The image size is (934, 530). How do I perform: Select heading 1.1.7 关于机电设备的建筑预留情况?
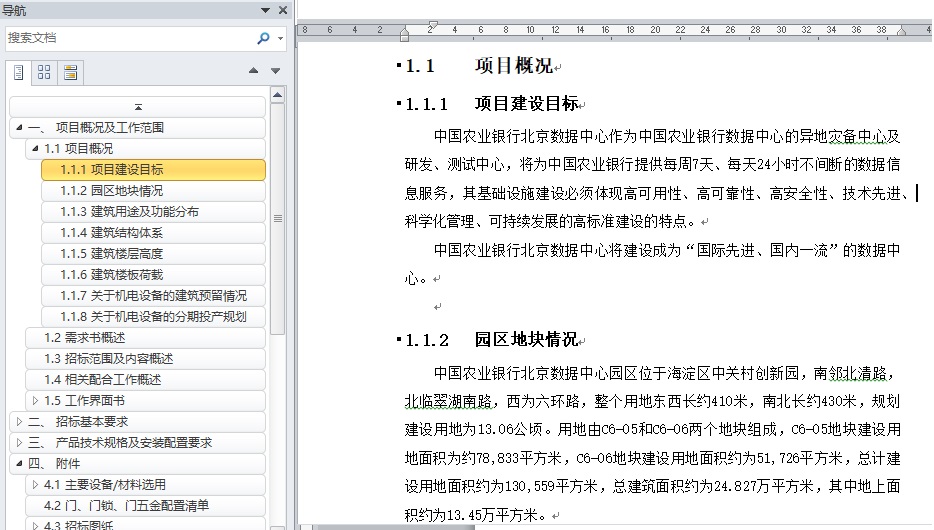click(x=154, y=295)
